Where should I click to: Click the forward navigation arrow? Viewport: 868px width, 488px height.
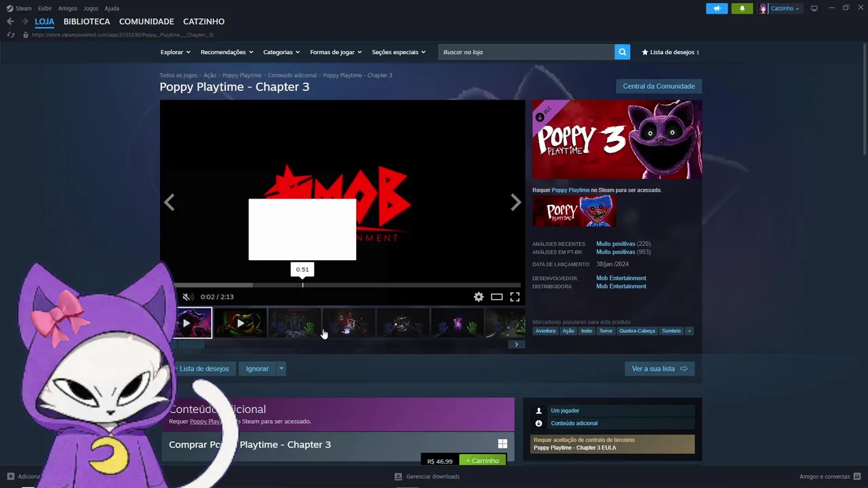[x=24, y=22]
